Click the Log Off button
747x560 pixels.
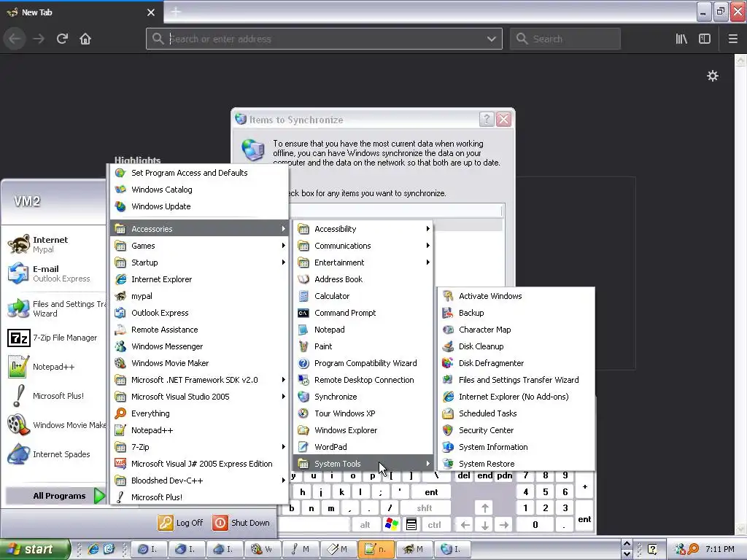point(181,522)
